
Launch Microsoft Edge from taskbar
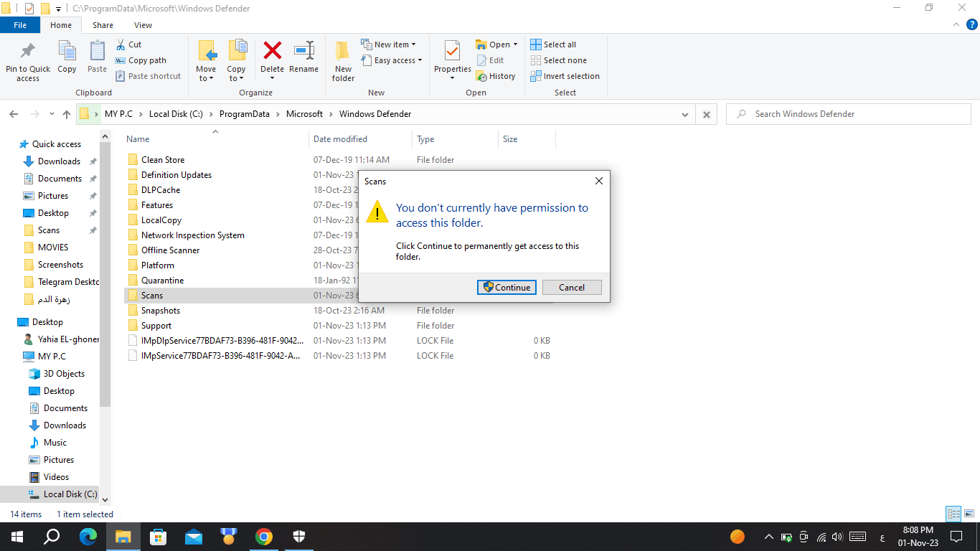(x=88, y=537)
